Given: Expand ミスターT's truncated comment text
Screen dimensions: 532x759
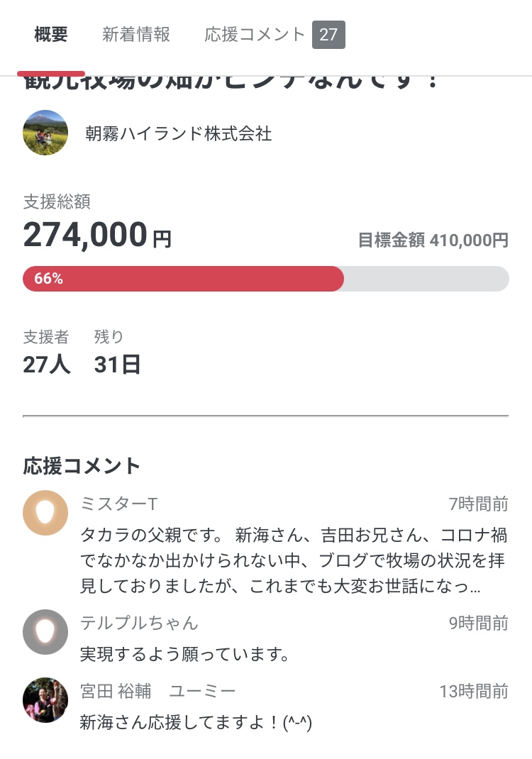Looking at the screenshot, I should [x=292, y=560].
